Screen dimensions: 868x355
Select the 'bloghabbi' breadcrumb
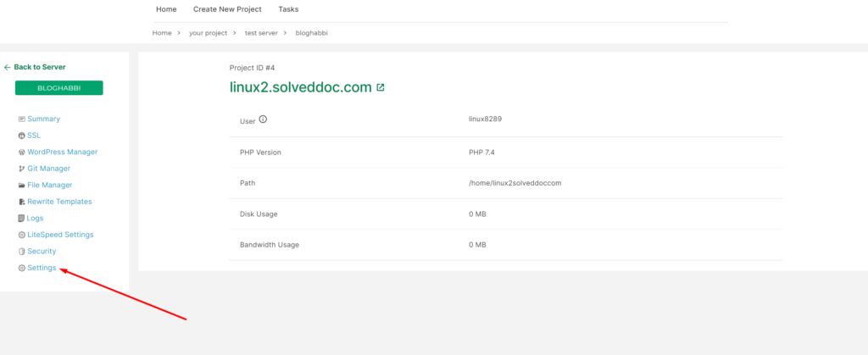point(312,33)
